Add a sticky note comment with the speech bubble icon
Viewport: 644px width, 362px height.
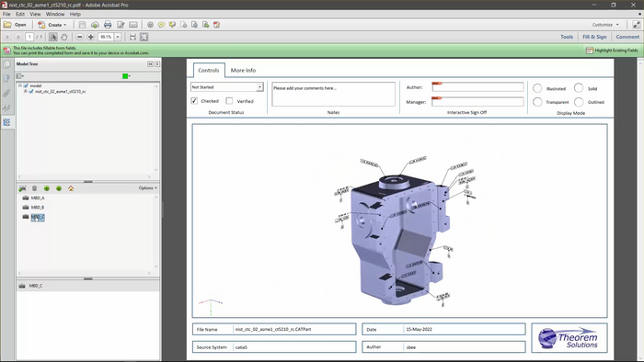(161, 25)
